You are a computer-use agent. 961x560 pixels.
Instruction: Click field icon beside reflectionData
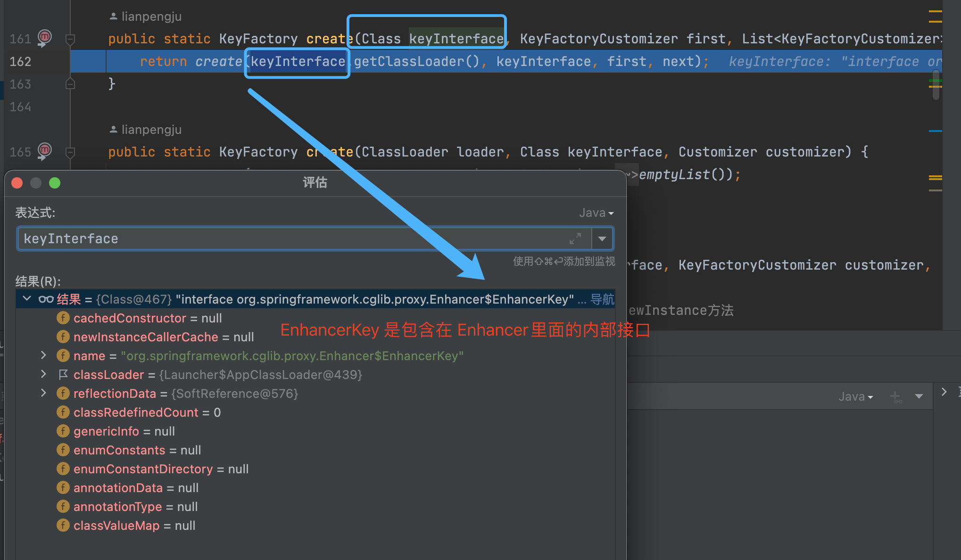pos(63,393)
